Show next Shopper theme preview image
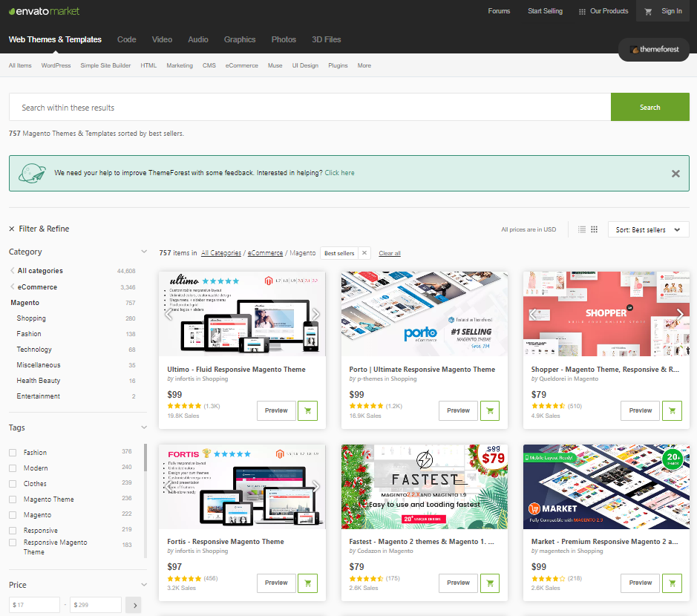 point(681,314)
